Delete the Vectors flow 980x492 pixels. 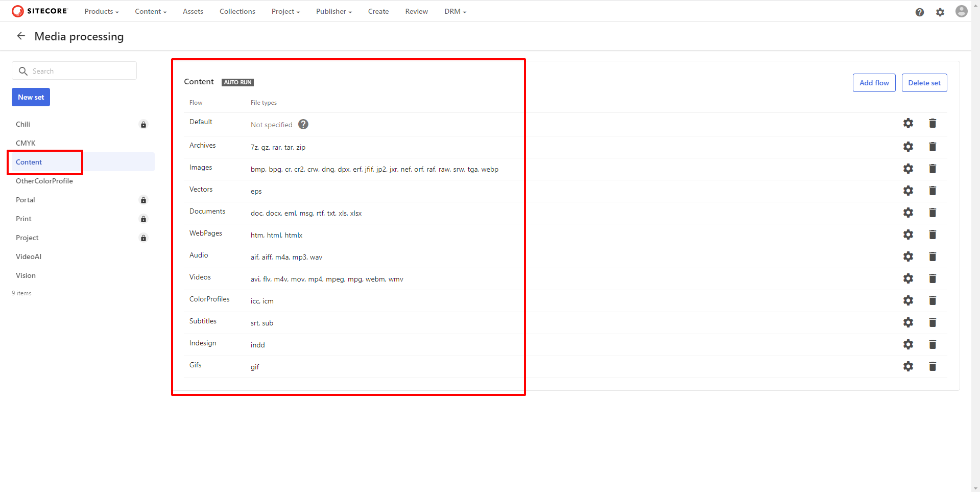(x=933, y=191)
